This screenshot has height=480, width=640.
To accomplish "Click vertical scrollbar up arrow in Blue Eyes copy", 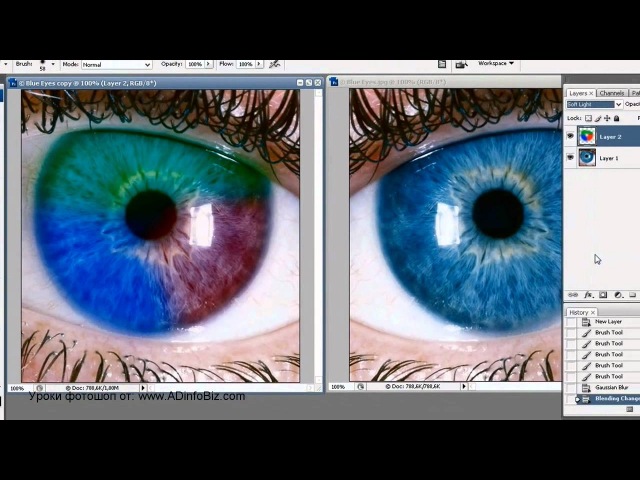I will pyautogui.click(x=318, y=93).
